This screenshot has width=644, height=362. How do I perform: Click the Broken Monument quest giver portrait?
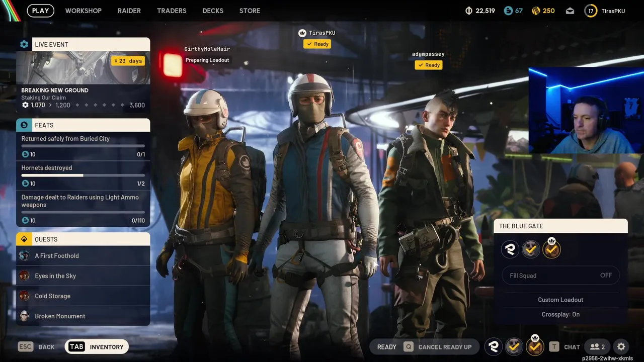[24, 316]
